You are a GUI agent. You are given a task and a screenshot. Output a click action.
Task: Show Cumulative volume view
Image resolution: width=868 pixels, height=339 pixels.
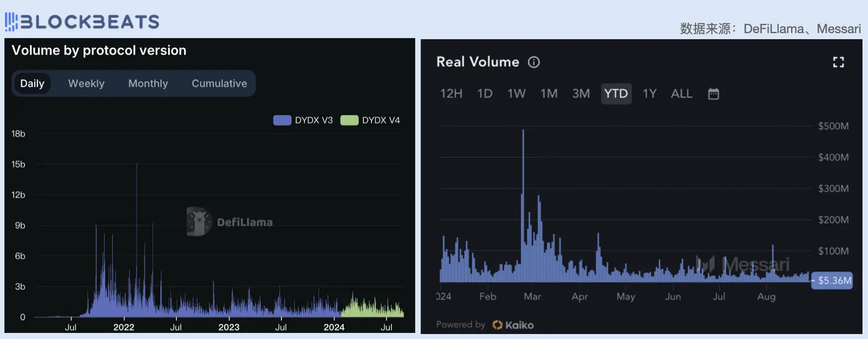point(219,84)
